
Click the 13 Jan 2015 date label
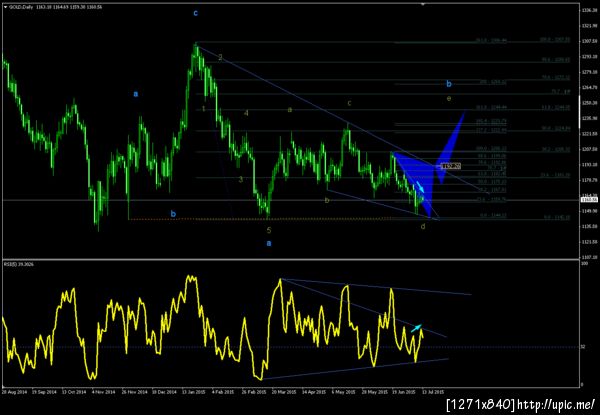(194, 392)
